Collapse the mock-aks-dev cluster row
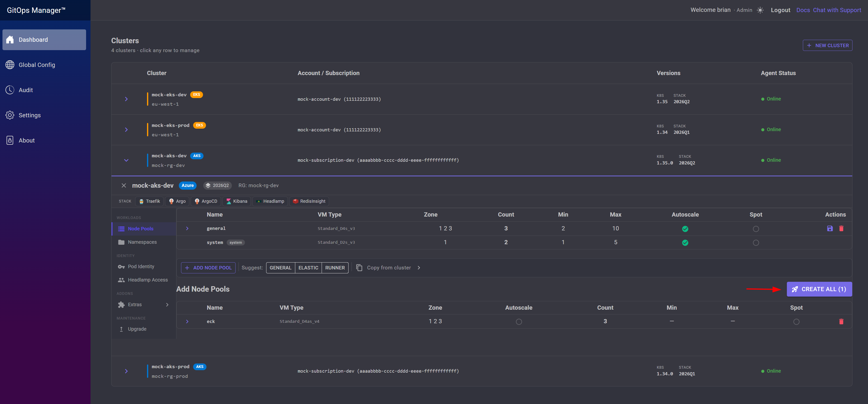The height and width of the screenshot is (404, 868). [126, 161]
